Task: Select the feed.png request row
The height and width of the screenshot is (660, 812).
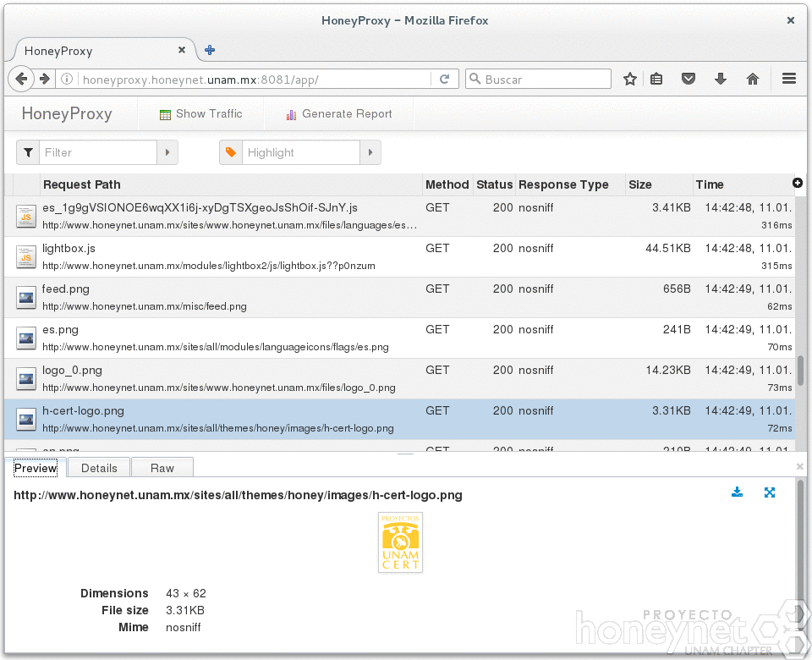Action: tap(399, 297)
